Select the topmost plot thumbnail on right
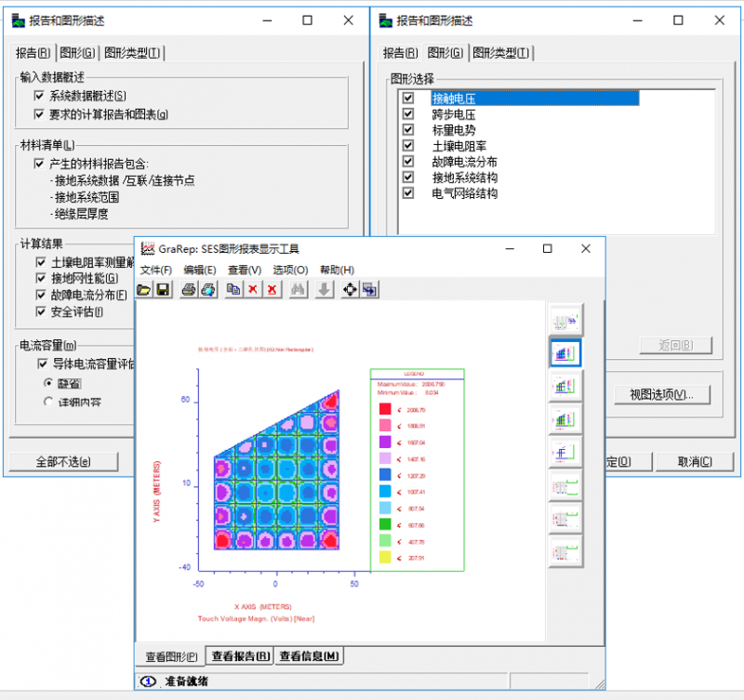744x700 pixels. 565,321
